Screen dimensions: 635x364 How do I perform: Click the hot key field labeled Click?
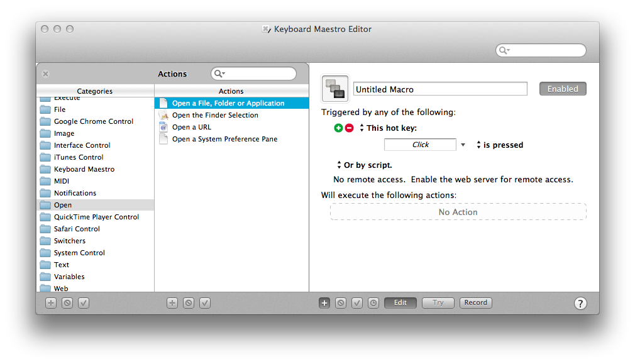pos(420,145)
